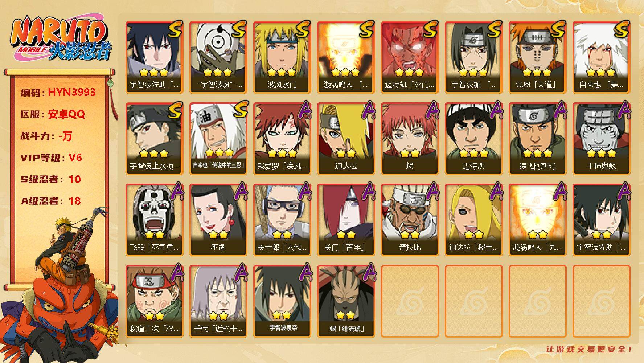This screenshot has height=363, width=644.
Task: Choose the 迈特凯 A-rank card
Action: pos(473,139)
